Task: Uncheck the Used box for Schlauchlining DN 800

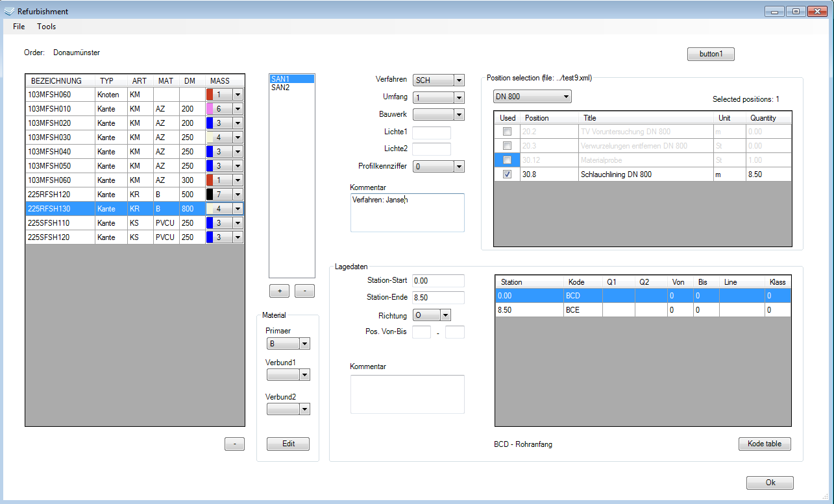Action: coord(507,174)
